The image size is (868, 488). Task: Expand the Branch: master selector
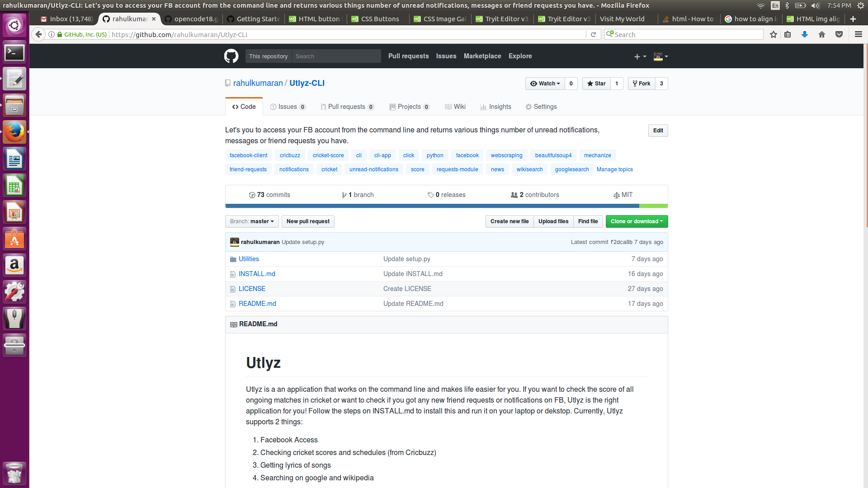[x=252, y=221]
